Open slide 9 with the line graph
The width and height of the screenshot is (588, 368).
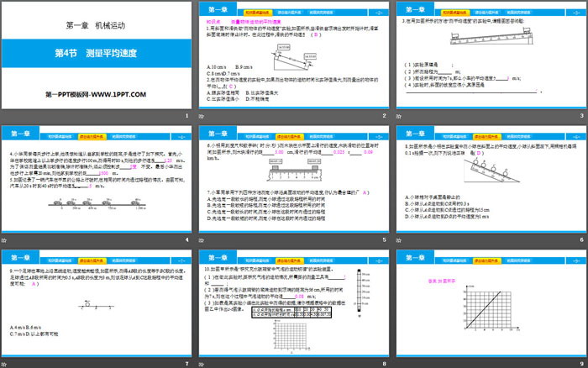pyautogui.click(x=491, y=304)
